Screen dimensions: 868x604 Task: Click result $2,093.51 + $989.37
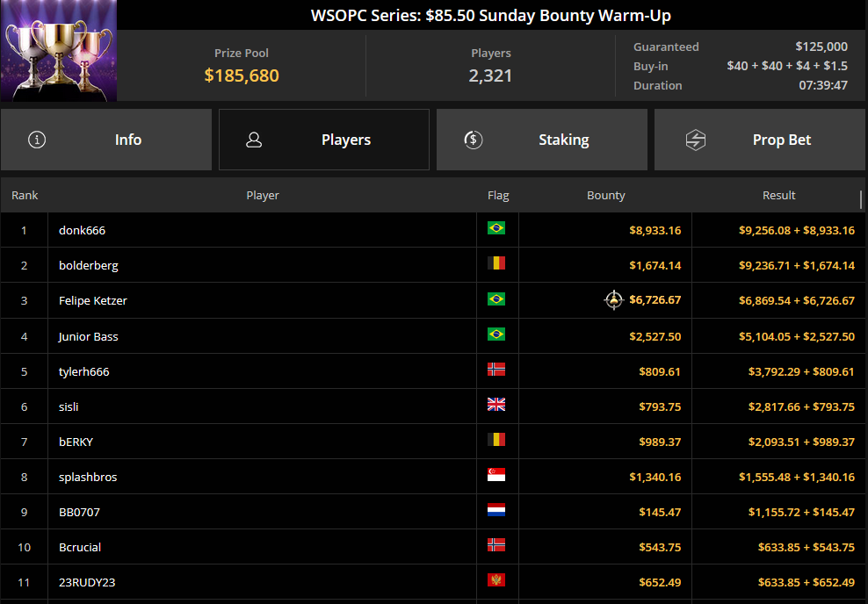tap(801, 442)
